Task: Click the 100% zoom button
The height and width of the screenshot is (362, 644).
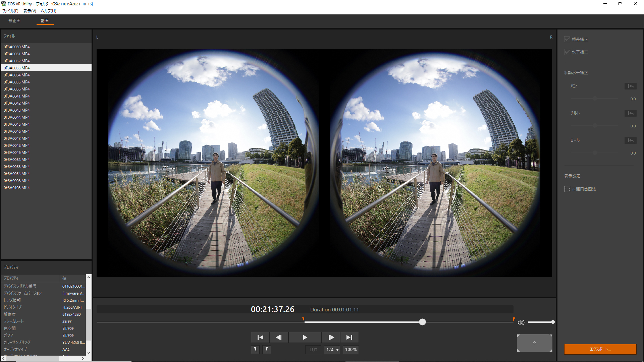Action: point(351,350)
